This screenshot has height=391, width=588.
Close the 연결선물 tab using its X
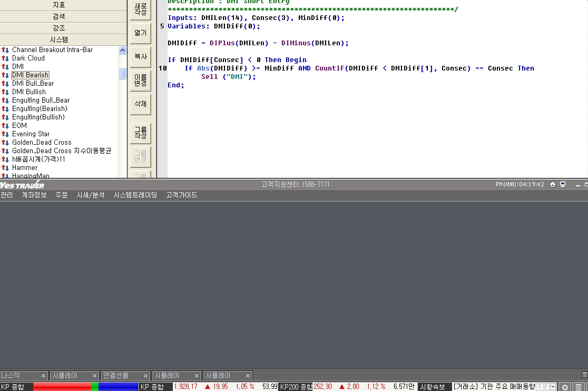coord(145,376)
